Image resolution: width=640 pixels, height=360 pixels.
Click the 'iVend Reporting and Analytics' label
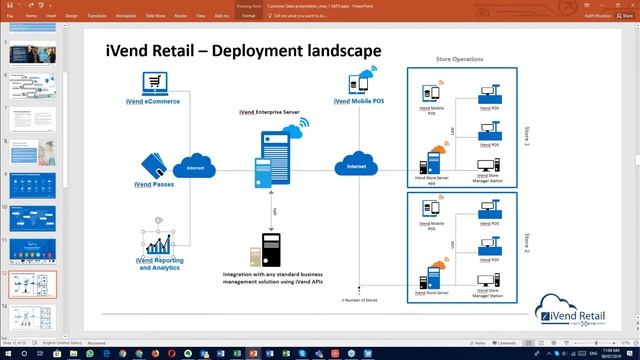(159, 264)
